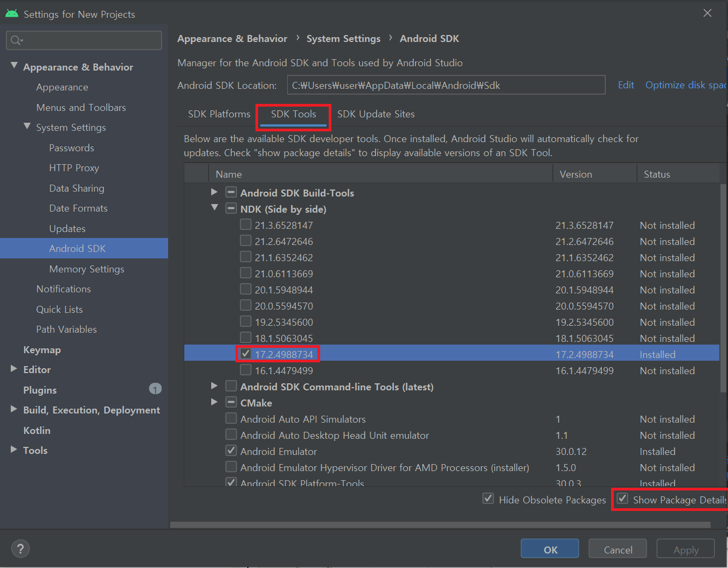Open Path Variables settings
Image resolution: width=728 pixels, height=568 pixels.
click(x=66, y=329)
